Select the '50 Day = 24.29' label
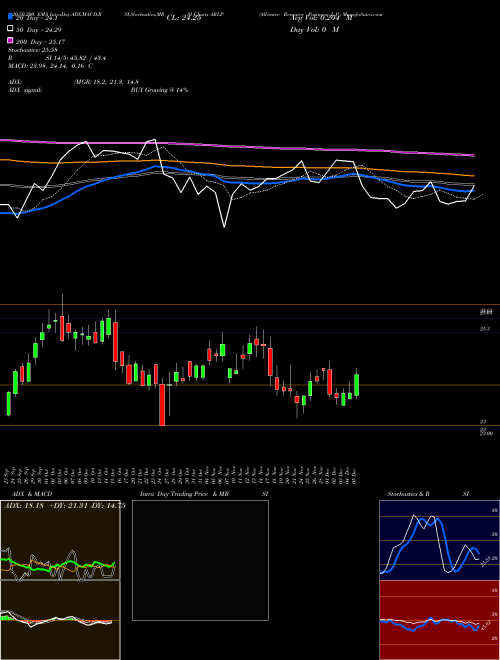The width and height of the screenshot is (500, 660). click(38, 30)
